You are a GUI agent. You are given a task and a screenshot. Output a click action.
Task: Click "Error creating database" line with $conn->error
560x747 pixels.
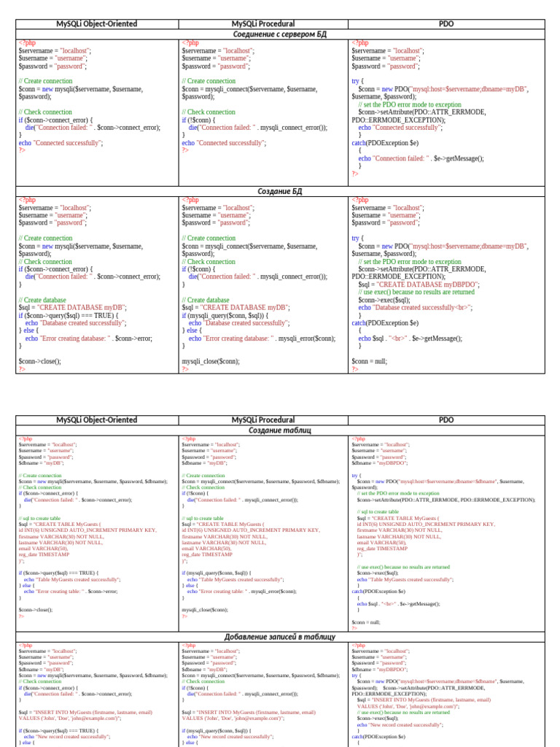pyautogui.click(x=88, y=338)
